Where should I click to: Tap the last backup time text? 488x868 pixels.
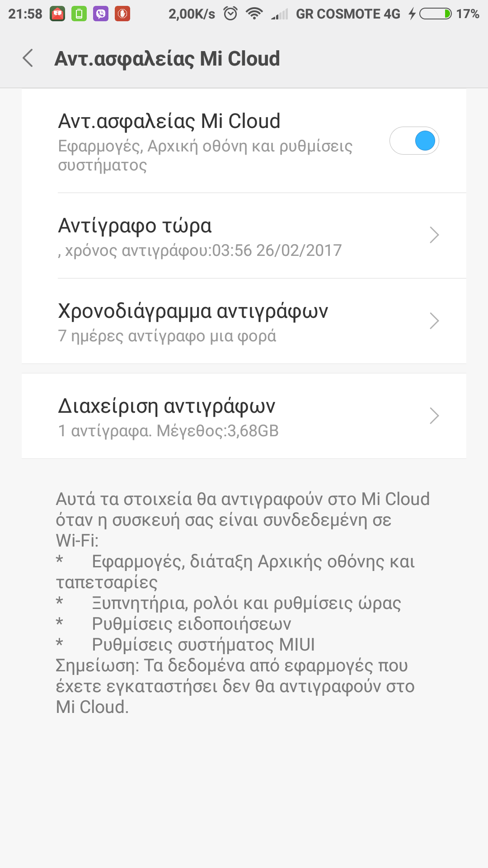tap(200, 250)
